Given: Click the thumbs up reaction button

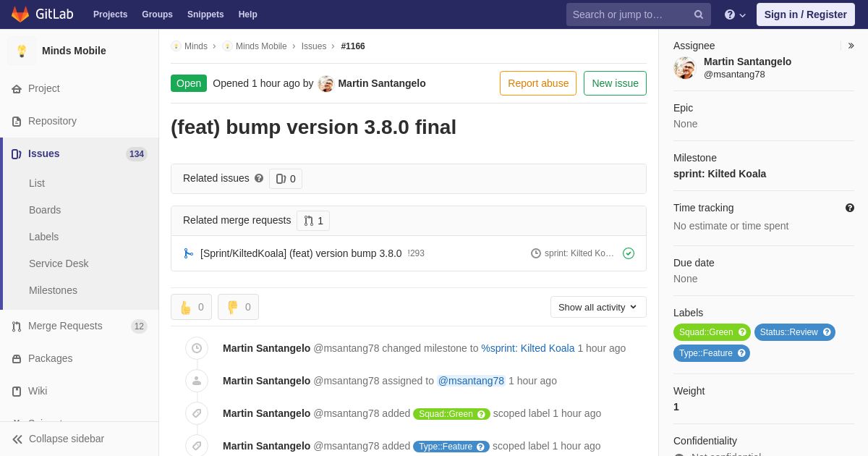Looking at the screenshot, I should tap(191, 307).
